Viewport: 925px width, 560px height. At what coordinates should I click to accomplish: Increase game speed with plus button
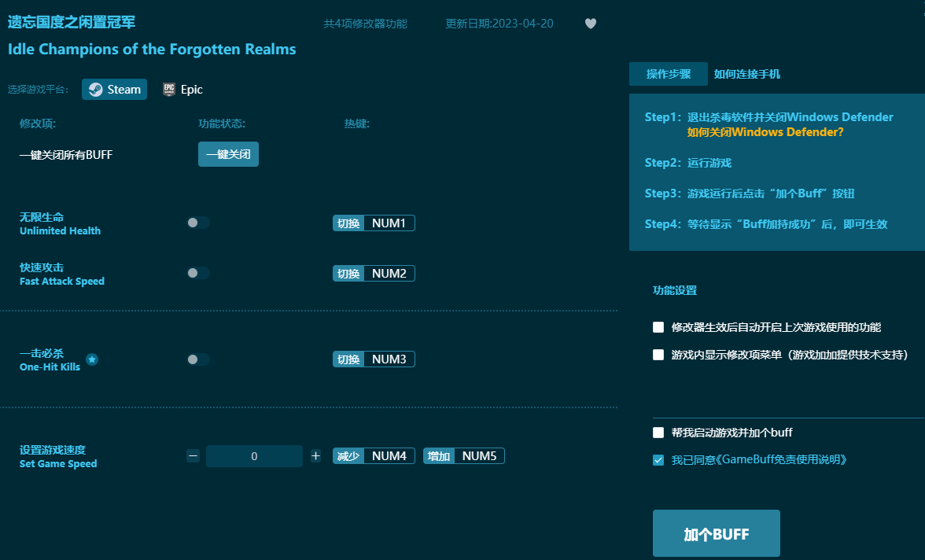[x=315, y=455]
